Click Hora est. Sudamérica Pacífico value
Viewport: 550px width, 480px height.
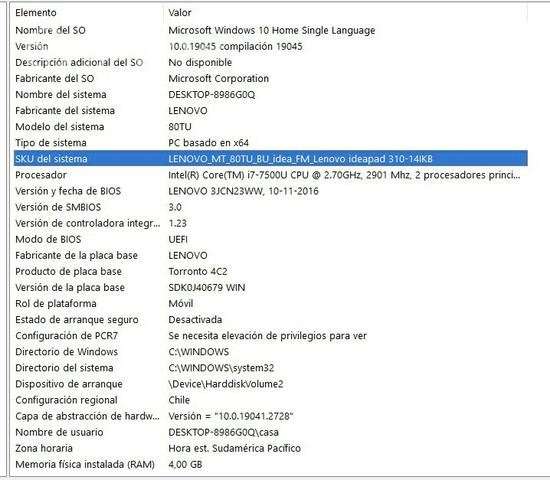tap(234, 449)
